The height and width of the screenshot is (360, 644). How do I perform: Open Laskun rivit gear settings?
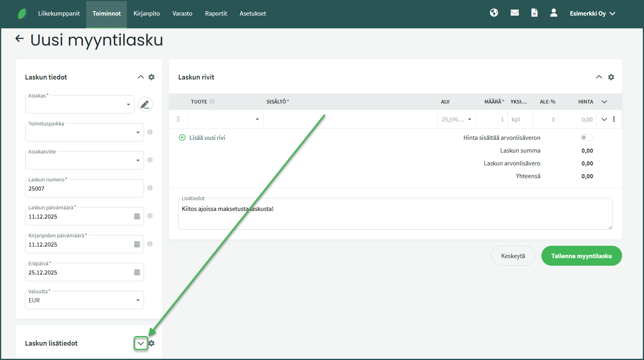[611, 77]
